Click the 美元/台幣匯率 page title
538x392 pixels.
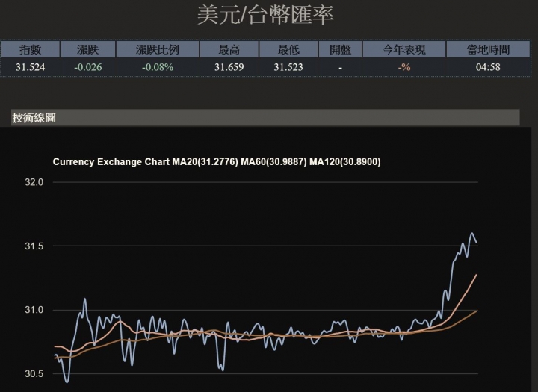coord(265,15)
